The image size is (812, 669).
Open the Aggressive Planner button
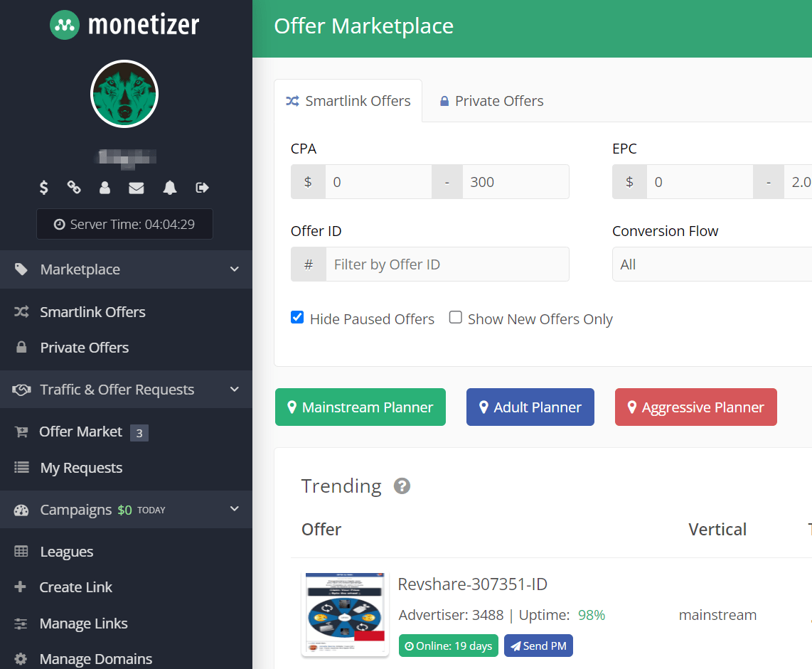(x=696, y=407)
